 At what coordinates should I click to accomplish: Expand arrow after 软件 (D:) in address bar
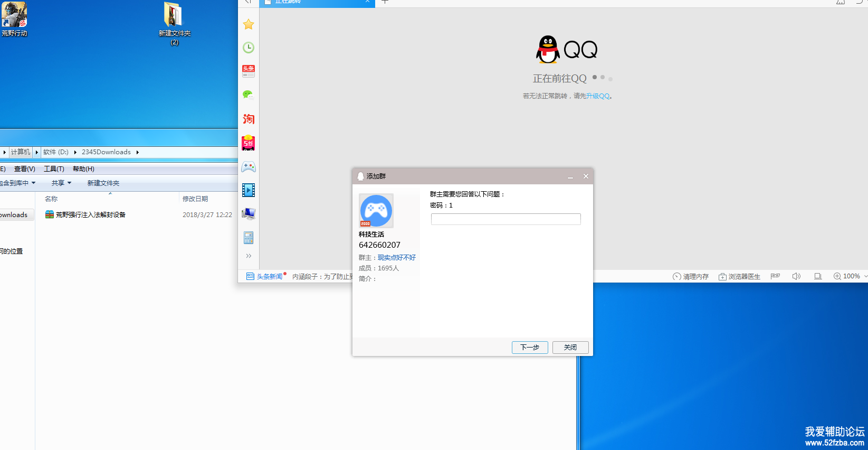[75, 152]
